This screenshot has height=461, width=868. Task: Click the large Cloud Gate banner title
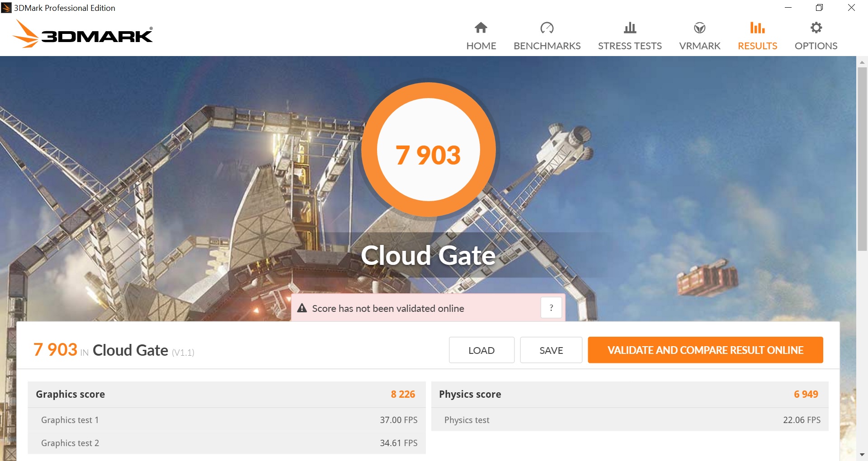[x=428, y=255]
